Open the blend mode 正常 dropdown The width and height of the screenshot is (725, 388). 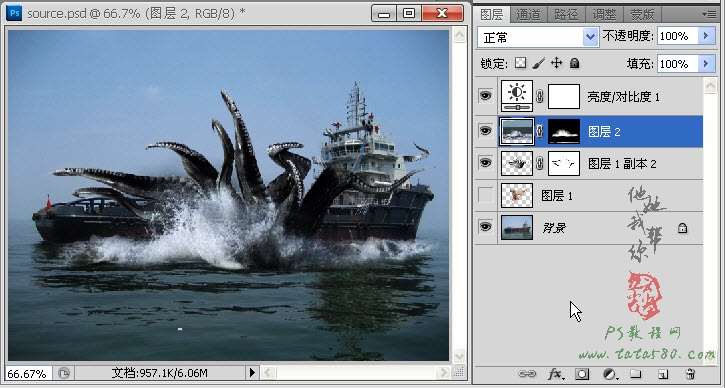click(538, 37)
